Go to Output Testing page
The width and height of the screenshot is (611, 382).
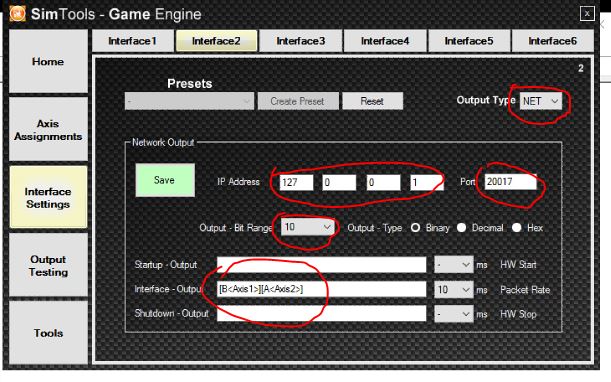pyautogui.click(x=48, y=265)
